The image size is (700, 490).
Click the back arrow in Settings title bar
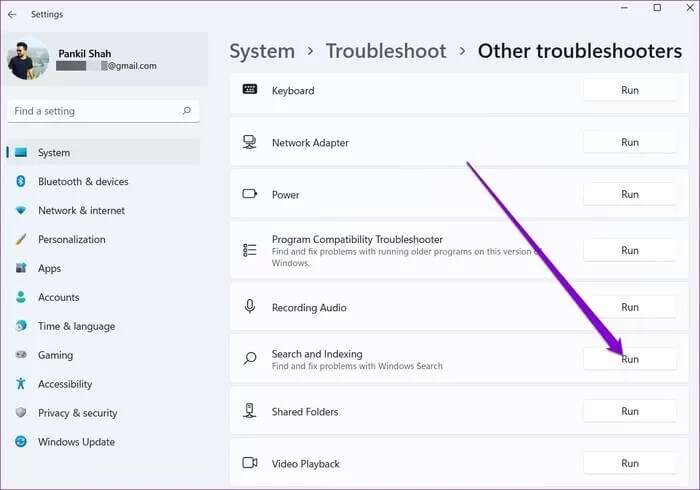(x=12, y=14)
